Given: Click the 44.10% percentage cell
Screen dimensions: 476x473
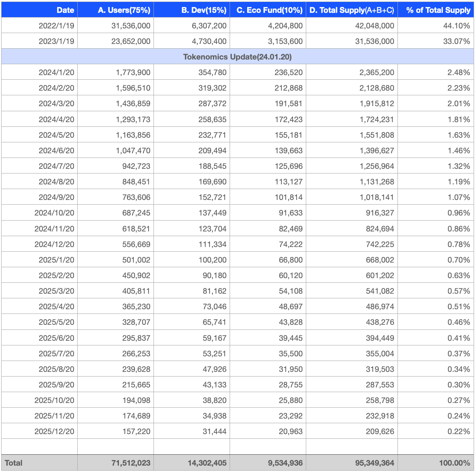Looking at the screenshot, I should click(x=457, y=26).
